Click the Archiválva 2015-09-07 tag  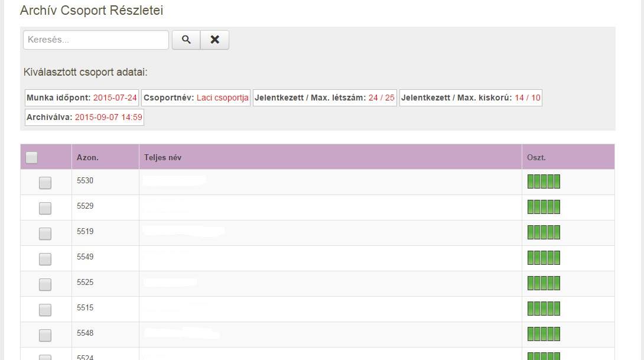(84, 117)
